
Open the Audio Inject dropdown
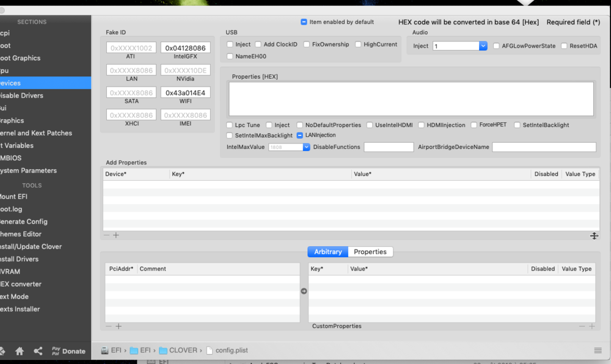coord(483,46)
